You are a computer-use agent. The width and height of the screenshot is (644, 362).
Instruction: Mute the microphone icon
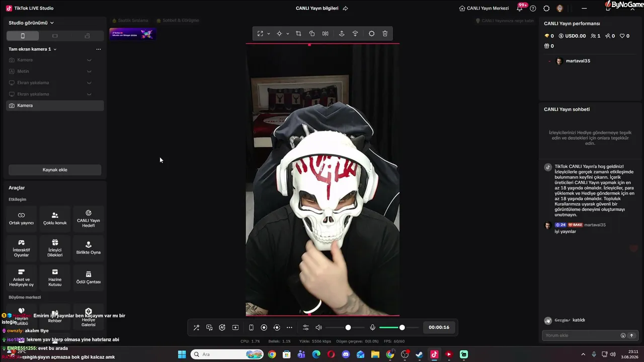coord(372,327)
